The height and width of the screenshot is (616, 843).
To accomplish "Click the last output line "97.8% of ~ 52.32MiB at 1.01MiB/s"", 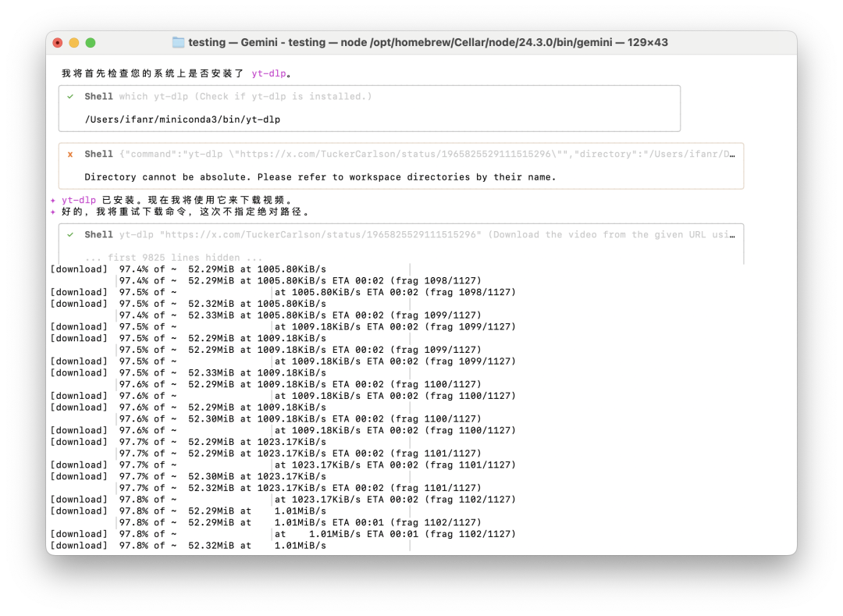I will (x=188, y=546).
